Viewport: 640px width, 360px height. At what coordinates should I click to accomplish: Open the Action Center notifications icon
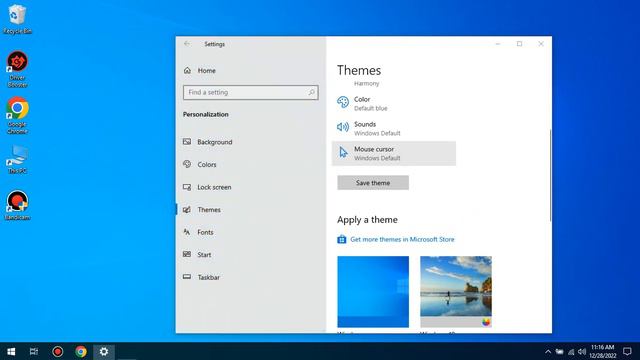(627, 351)
